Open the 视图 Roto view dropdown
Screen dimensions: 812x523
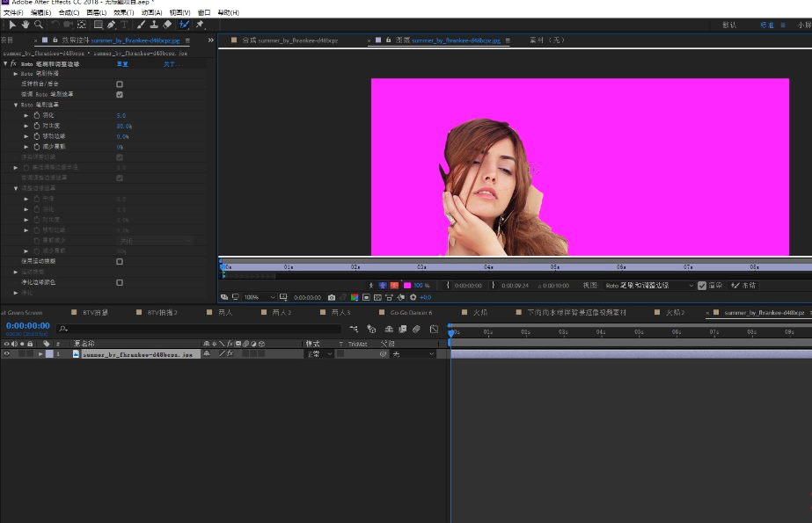tap(648, 286)
